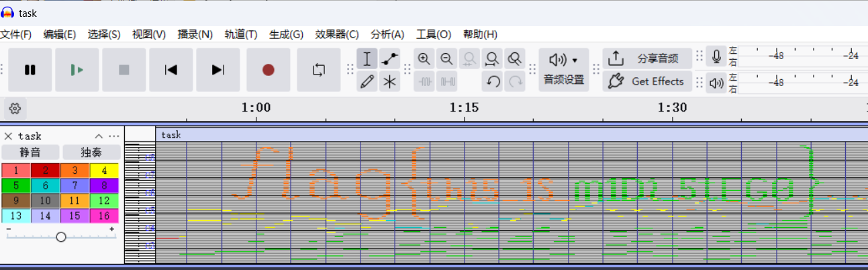Click the track velocity slider knob

point(61,236)
